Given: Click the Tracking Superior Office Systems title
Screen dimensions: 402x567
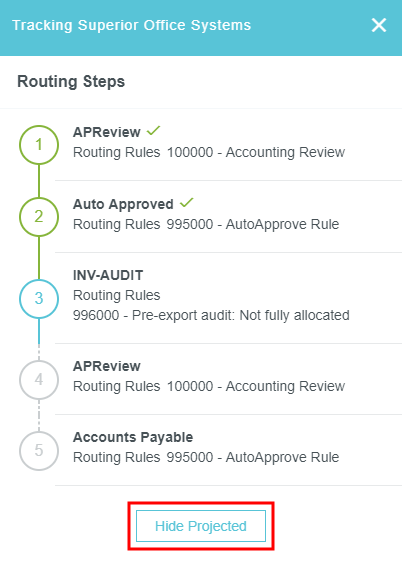Looking at the screenshot, I should click(132, 25).
